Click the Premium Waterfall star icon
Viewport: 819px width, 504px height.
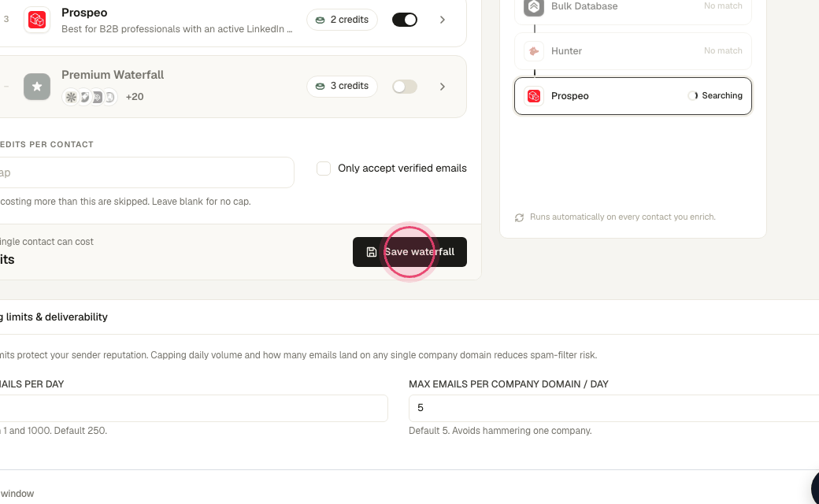pos(37,87)
